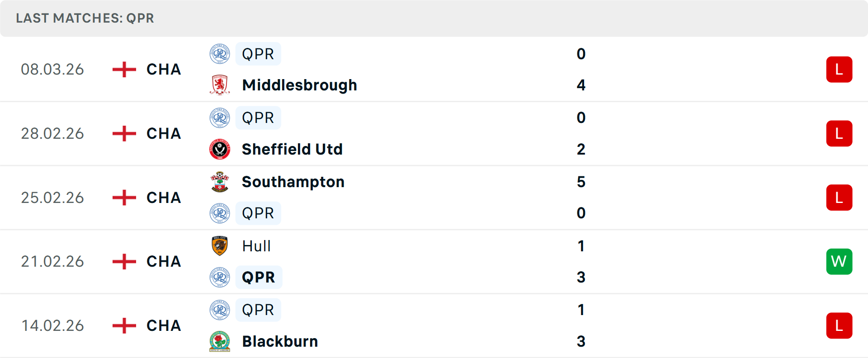
Task: Click England flag on 21.02.26 row
Action: pos(124,262)
